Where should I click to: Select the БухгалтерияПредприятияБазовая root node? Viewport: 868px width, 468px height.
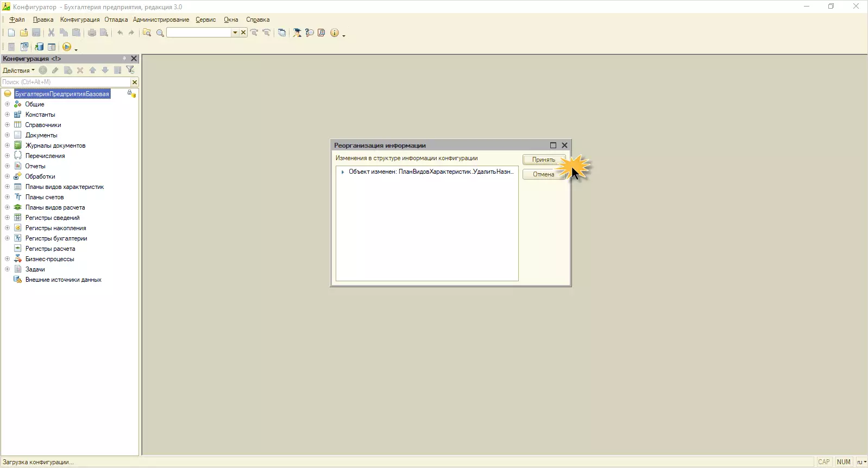[x=62, y=94]
